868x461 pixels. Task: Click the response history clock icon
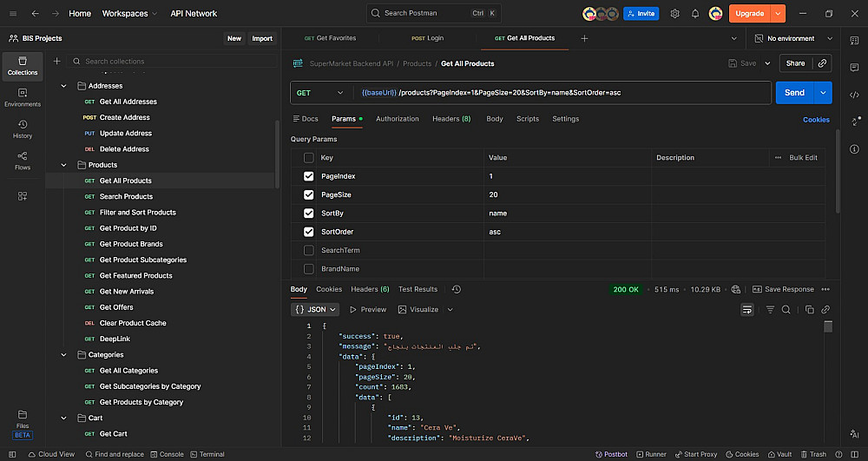(457, 289)
